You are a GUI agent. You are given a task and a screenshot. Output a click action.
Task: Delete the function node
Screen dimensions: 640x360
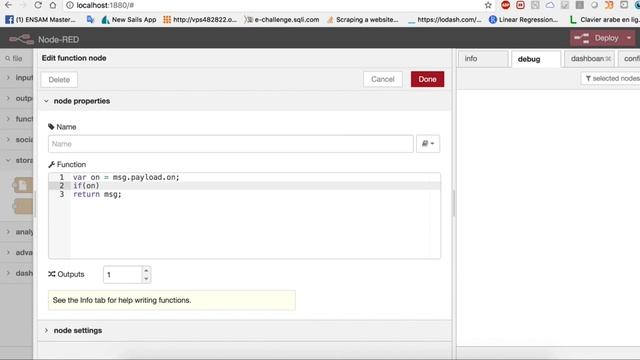59,80
